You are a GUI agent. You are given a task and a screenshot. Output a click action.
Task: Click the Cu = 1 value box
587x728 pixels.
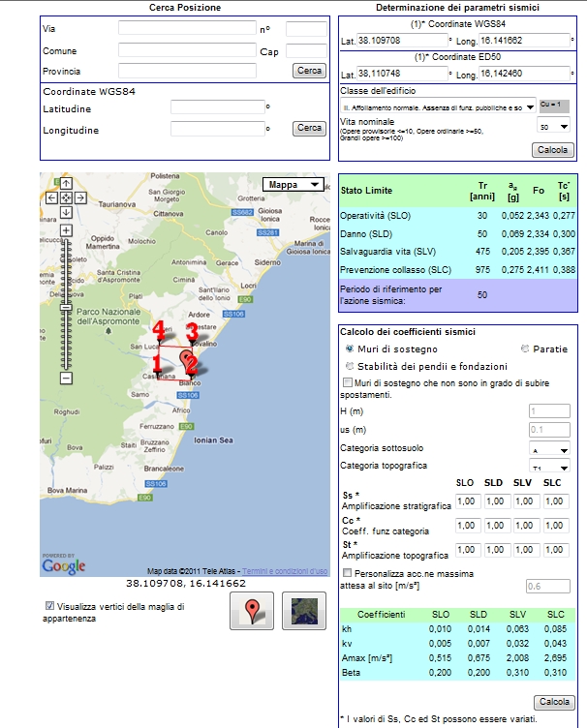[x=554, y=106]
